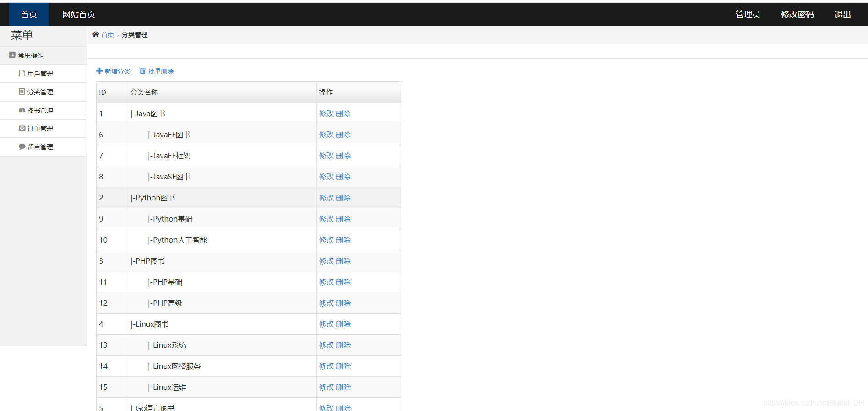Click 删除 for the PHP高级 row
Viewport: 868px width, 411px height.
tap(343, 303)
